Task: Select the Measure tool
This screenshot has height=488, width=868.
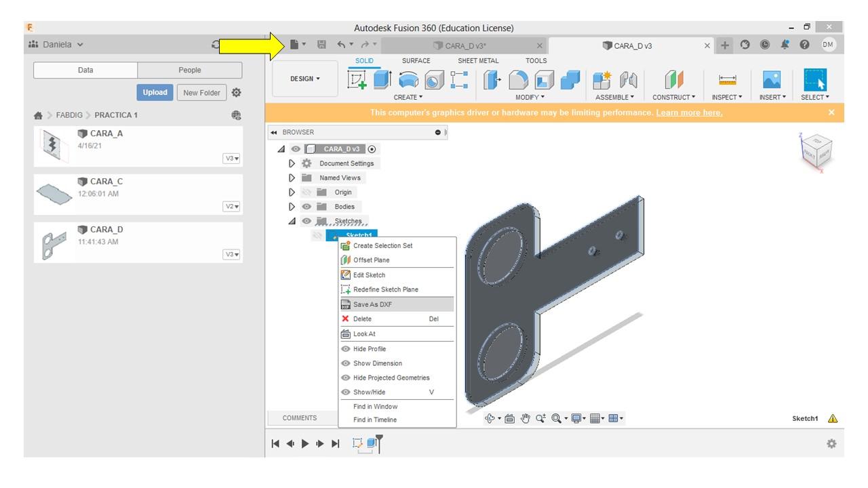Action: (727, 80)
